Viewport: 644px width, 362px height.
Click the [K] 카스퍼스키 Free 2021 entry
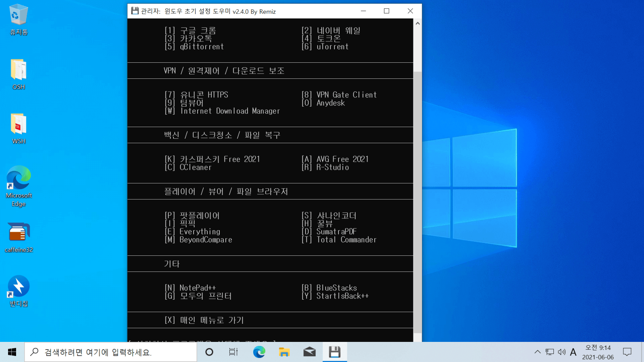tap(212, 159)
